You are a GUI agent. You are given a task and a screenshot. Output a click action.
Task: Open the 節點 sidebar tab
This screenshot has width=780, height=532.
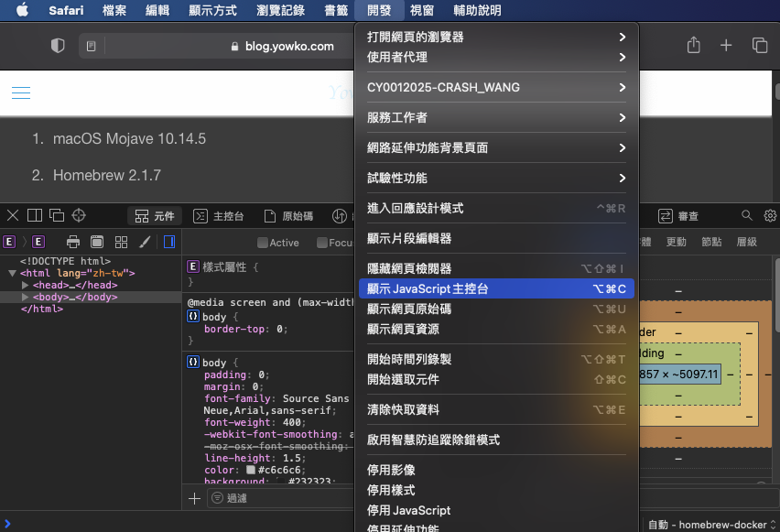pyautogui.click(x=711, y=242)
